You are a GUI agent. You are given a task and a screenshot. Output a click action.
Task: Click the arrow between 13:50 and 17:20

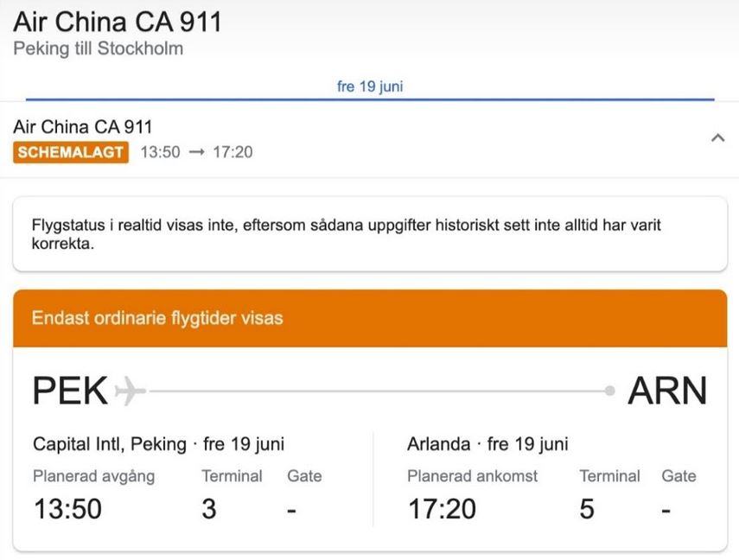pos(196,152)
